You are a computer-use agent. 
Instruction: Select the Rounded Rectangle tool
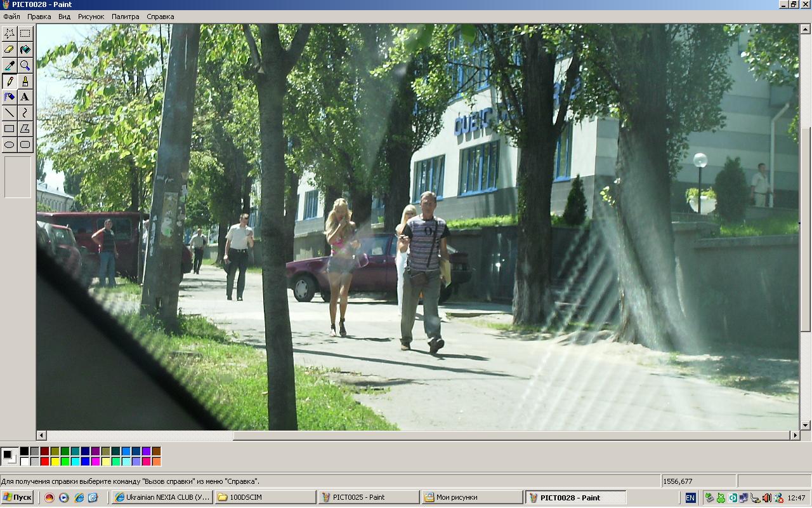pos(25,145)
